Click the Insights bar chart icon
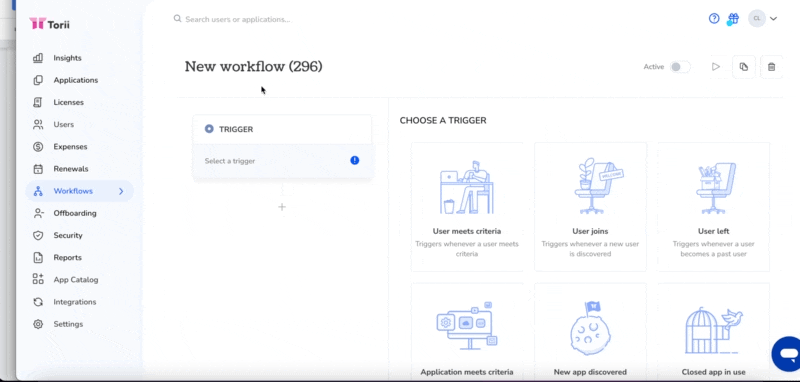Viewport: 800px width, 382px height. pos(38,58)
